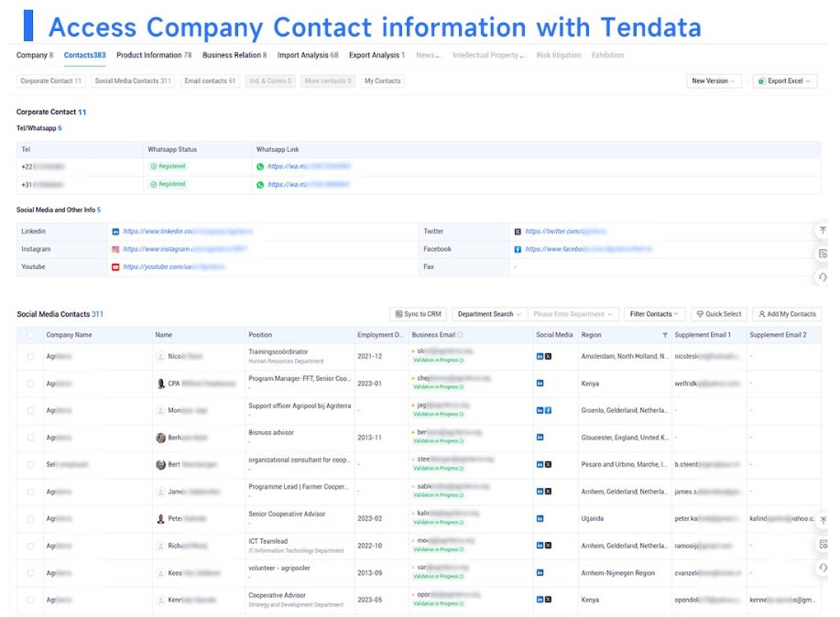
Task: Select the Social Media Contacts 311 filter
Action: click(133, 81)
